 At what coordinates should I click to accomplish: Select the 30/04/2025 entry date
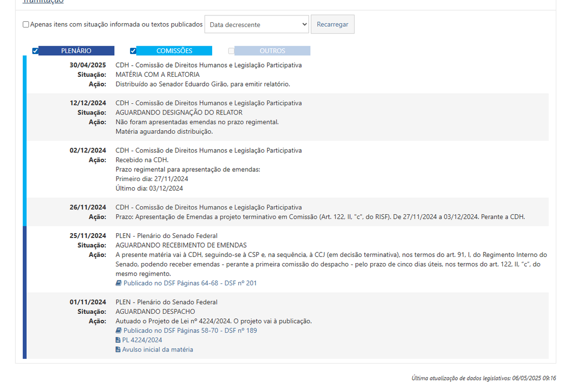[x=88, y=65]
